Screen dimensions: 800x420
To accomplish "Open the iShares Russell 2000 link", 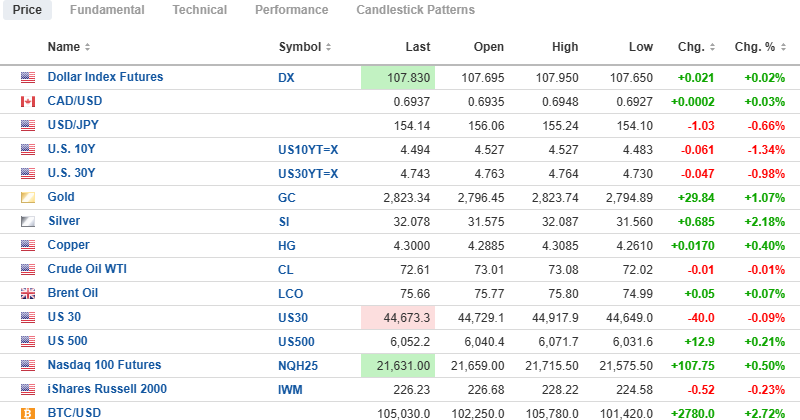I will 107,389.
